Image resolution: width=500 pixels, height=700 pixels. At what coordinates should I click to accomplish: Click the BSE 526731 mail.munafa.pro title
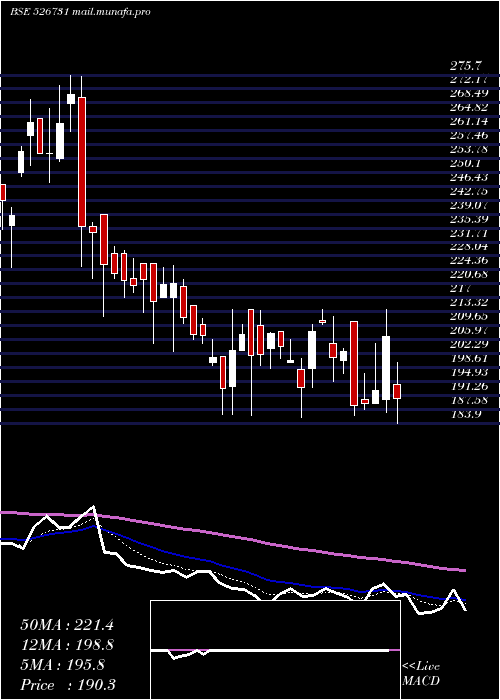(80, 12)
